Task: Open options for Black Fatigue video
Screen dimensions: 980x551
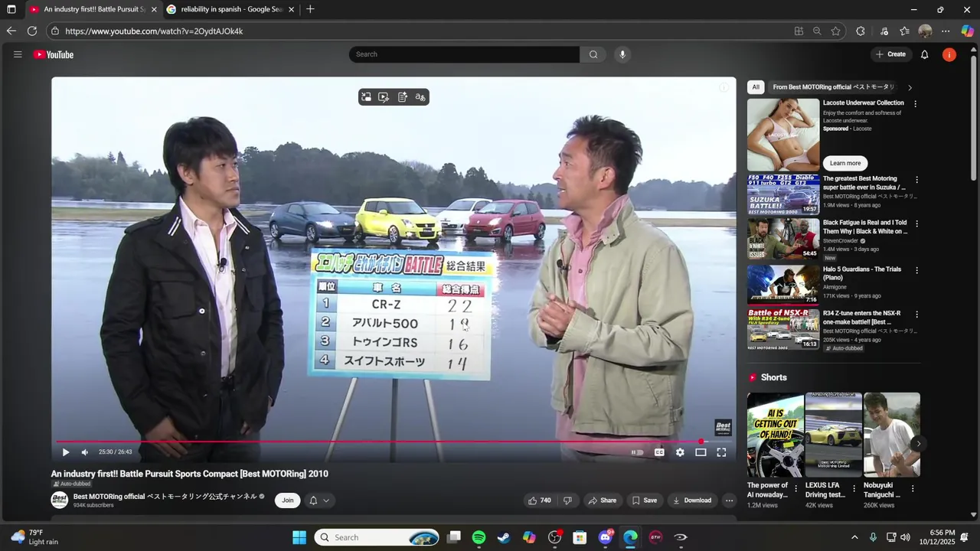Action: [916, 224]
